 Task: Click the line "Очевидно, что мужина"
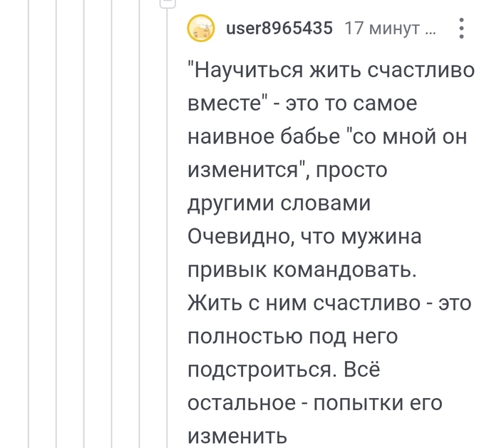[305, 237]
